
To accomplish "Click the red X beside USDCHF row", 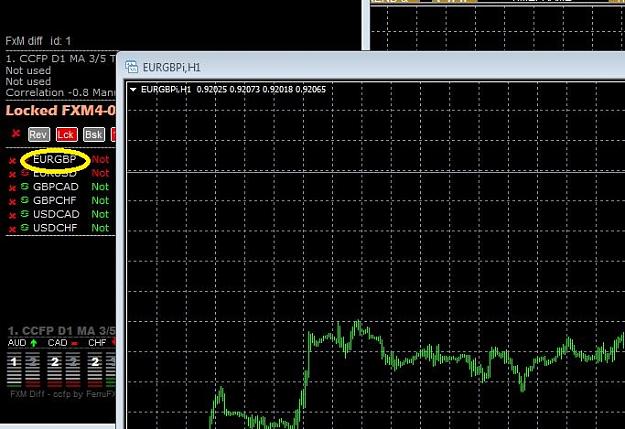I will pos(12,229).
